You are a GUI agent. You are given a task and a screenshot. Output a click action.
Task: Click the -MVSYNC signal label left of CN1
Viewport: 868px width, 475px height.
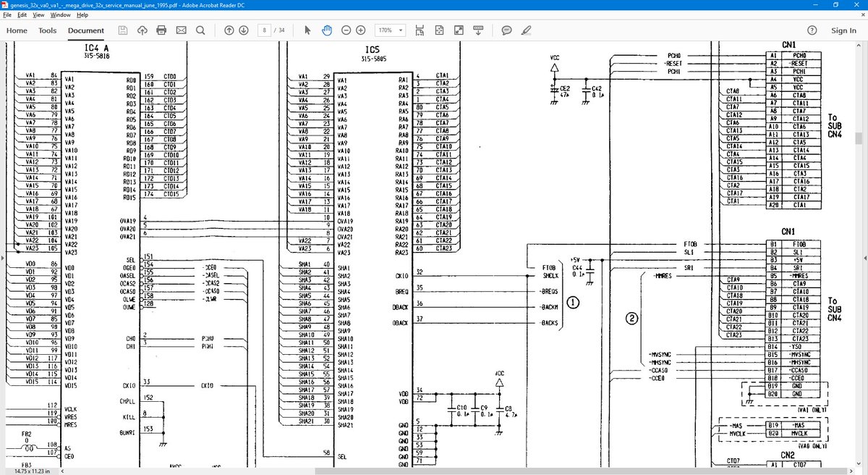tap(660, 355)
